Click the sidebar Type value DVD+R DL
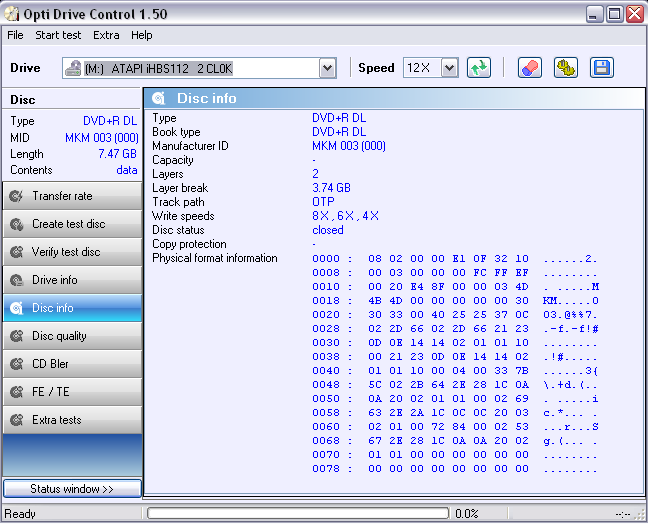Screen dimensions: 648x524 (110, 121)
